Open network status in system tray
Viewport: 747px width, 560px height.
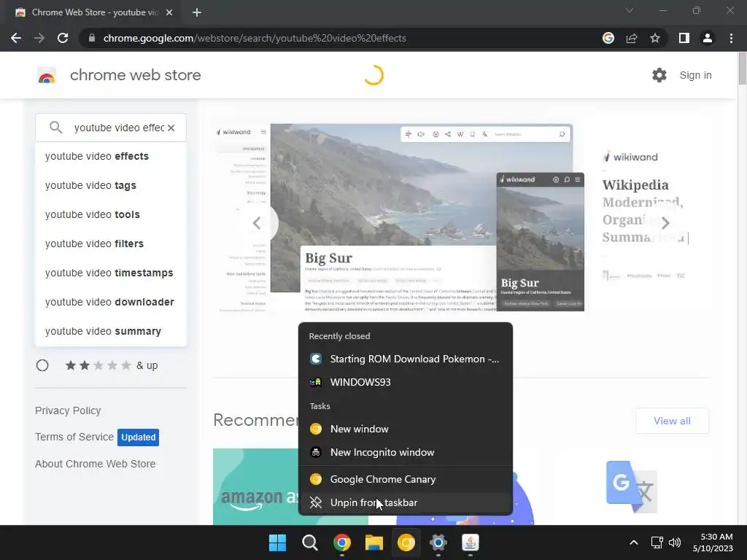tap(657, 542)
